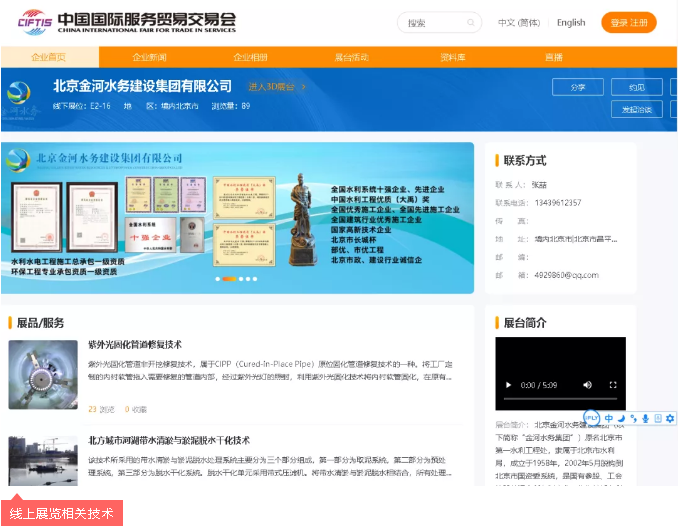This screenshot has height=527, width=680.
Task: Open the 直播 tab
Action: point(554,57)
